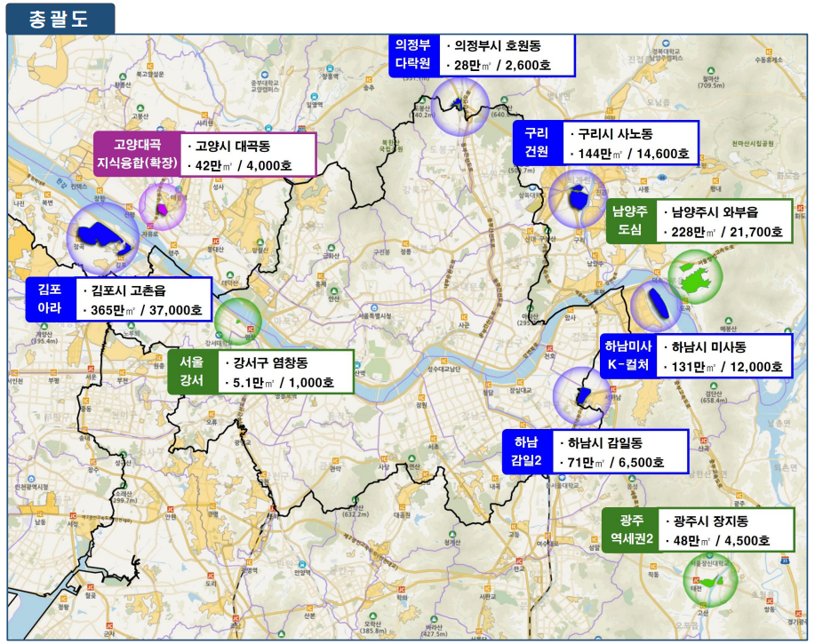The height and width of the screenshot is (644, 815).
Task: Select the text 강서구 염창동
Action: click(270, 362)
